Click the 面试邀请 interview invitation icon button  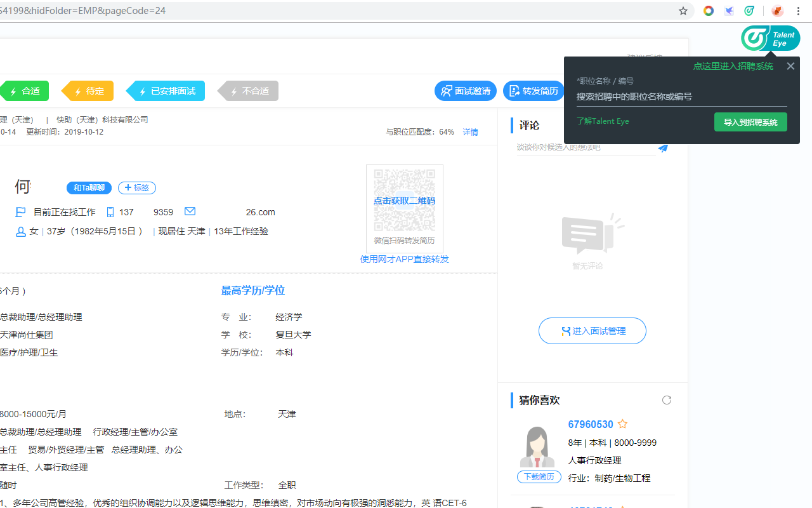(x=465, y=91)
